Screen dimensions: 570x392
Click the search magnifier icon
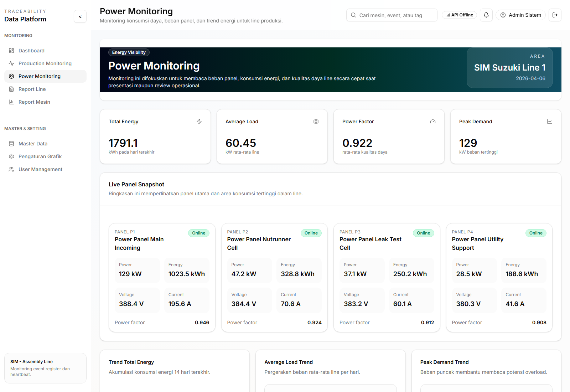[x=353, y=15]
